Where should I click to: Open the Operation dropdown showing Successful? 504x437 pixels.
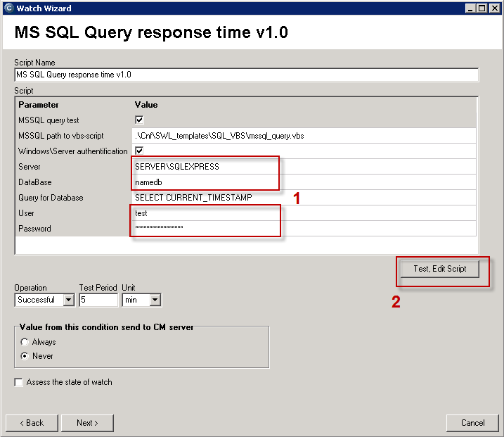click(68, 300)
